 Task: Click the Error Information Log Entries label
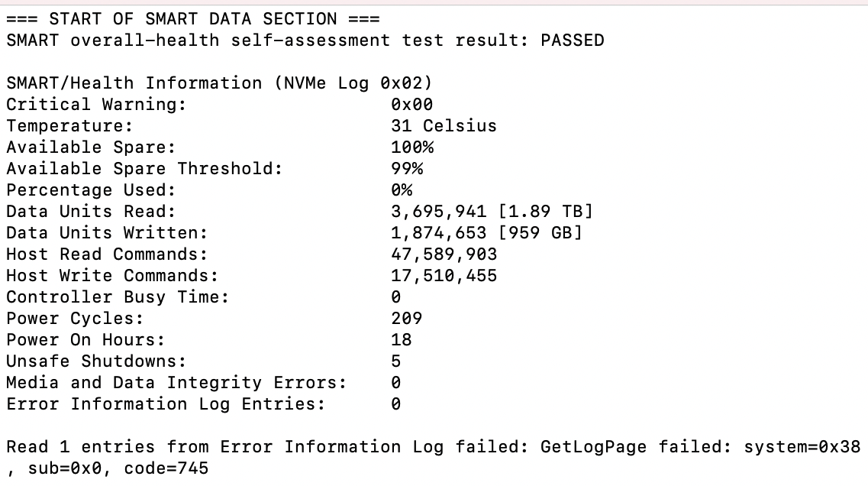[166, 404]
